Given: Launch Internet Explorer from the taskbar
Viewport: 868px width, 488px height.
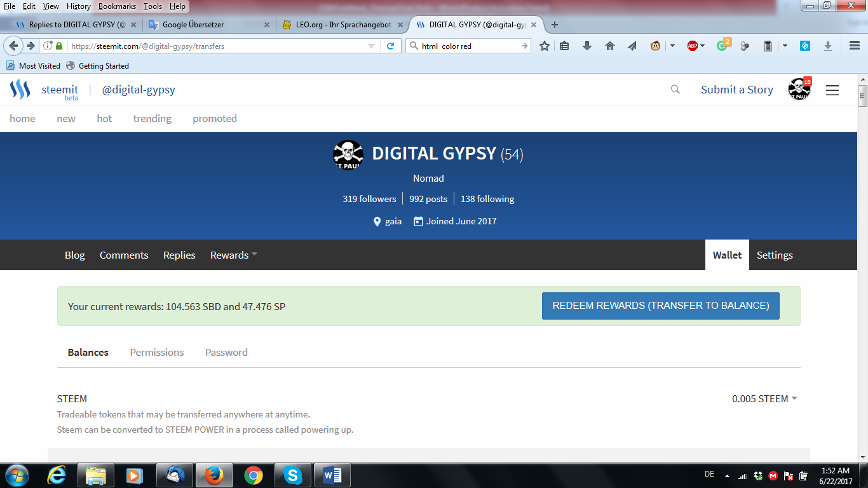Looking at the screenshot, I should coord(57,475).
